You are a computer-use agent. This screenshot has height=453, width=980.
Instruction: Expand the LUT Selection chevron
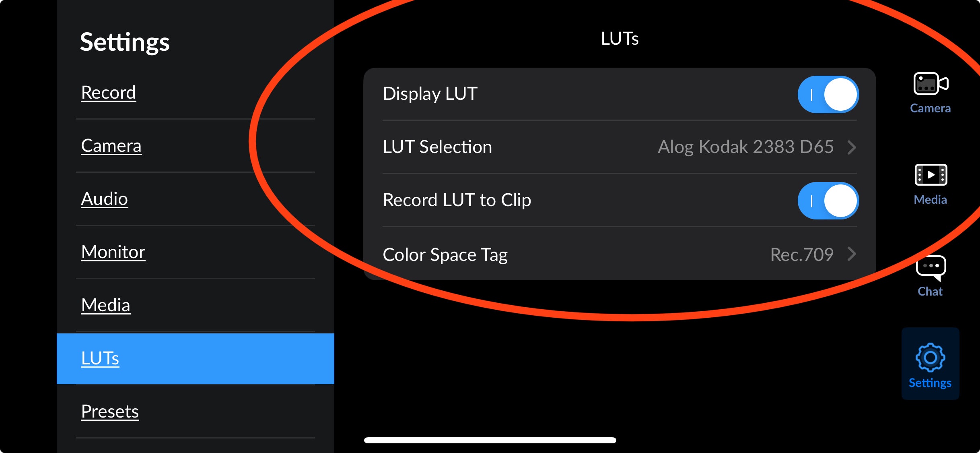(x=852, y=147)
